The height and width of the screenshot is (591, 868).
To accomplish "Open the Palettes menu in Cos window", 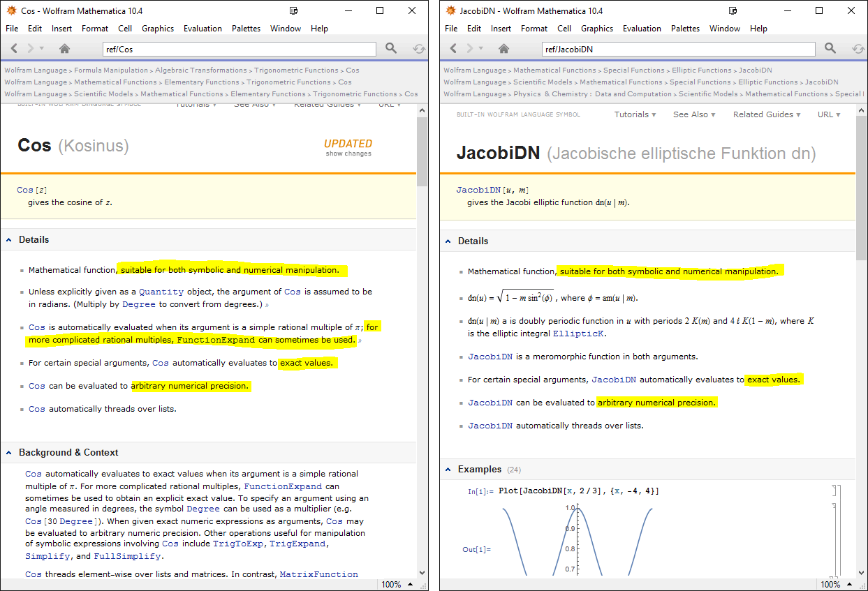I will point(246,29).
